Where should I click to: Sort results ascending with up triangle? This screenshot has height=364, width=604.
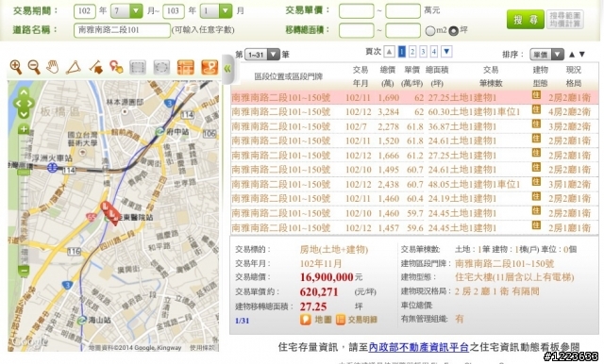572,55
